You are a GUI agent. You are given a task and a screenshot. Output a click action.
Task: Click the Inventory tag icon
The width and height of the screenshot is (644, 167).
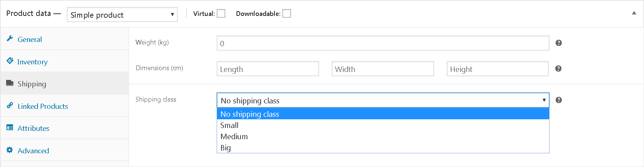[10, 61]
